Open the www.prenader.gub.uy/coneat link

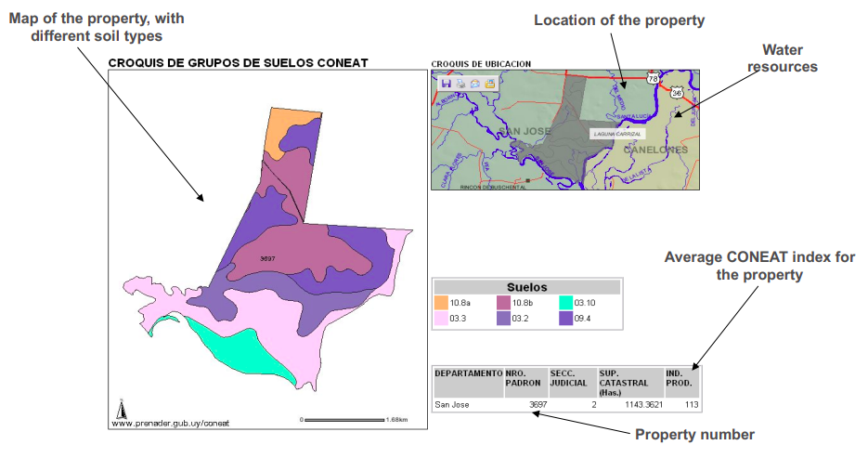(171, 423)
